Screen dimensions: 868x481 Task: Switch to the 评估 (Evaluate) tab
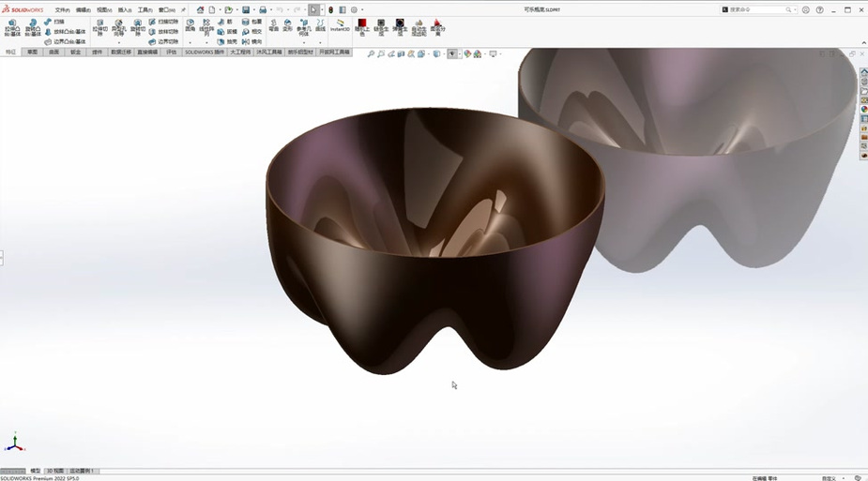click(x=172, y=53)
